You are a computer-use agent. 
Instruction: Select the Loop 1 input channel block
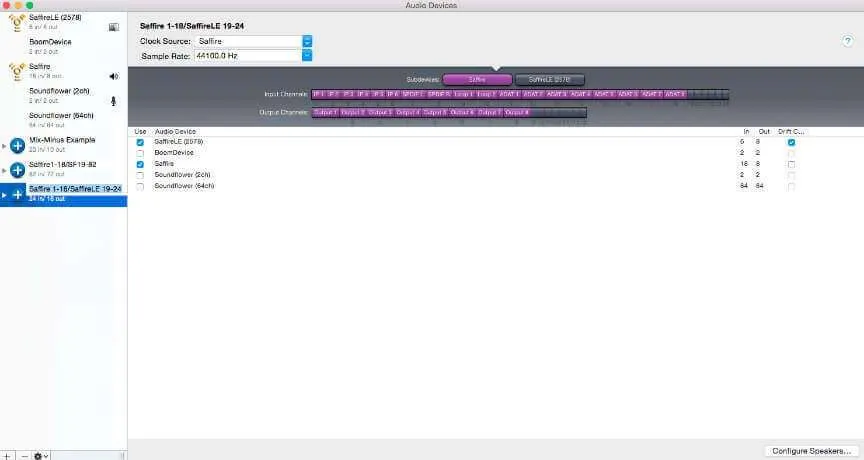click(463, 94)
